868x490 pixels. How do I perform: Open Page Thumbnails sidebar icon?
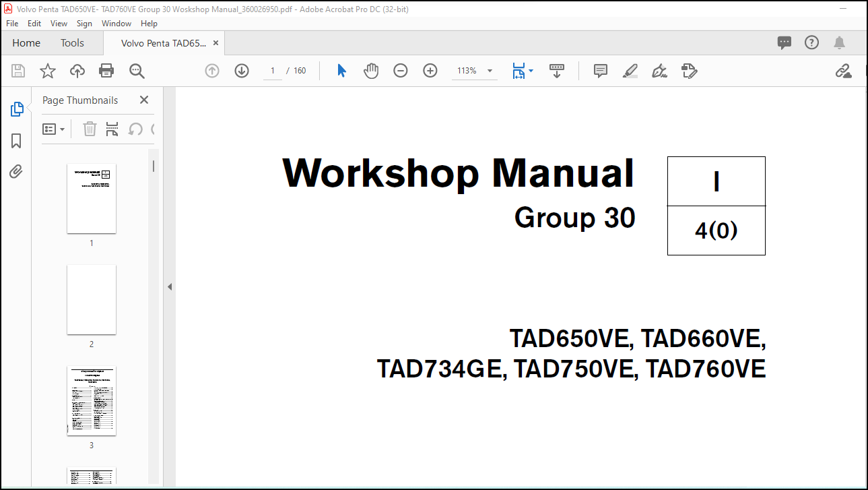point(17,109)
